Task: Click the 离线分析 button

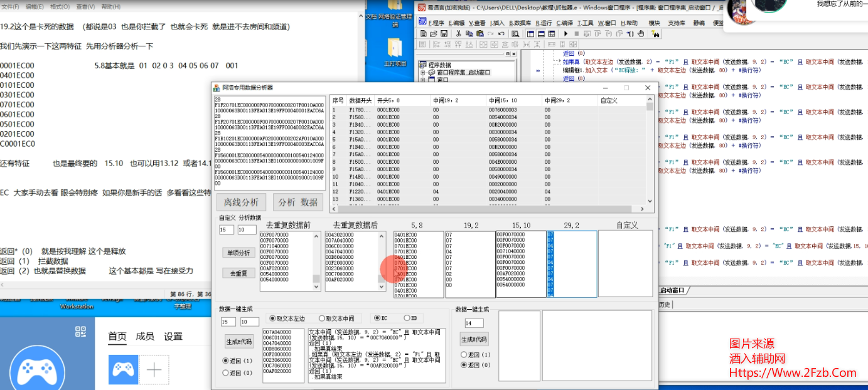Action: pos(241,203)
